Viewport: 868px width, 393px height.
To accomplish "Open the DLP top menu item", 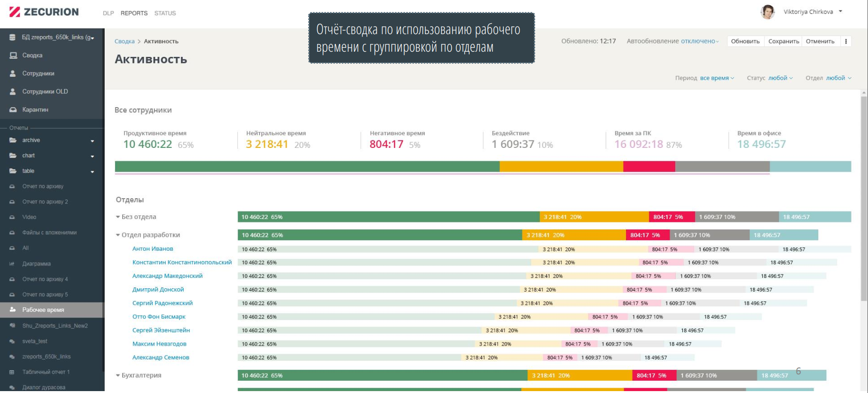I will 108,13.
